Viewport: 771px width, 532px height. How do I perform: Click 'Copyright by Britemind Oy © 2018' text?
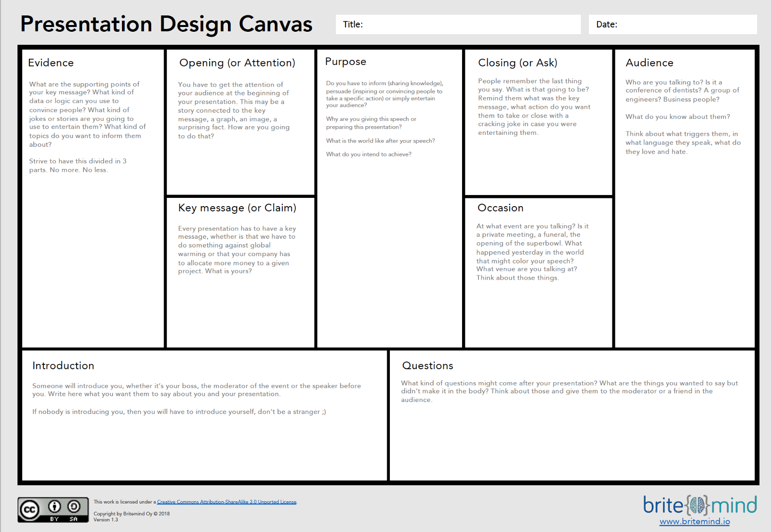tap(132, 514)
